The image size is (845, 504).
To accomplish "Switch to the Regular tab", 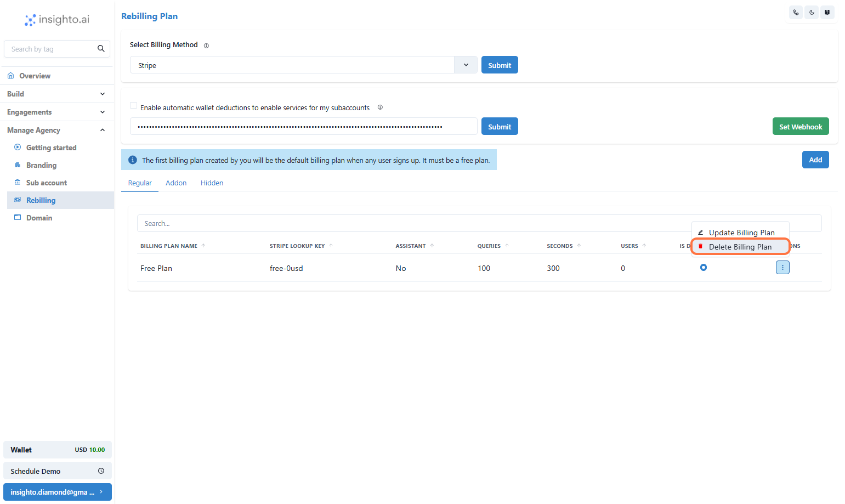I will pyautogui.click(x=140, y=183).
